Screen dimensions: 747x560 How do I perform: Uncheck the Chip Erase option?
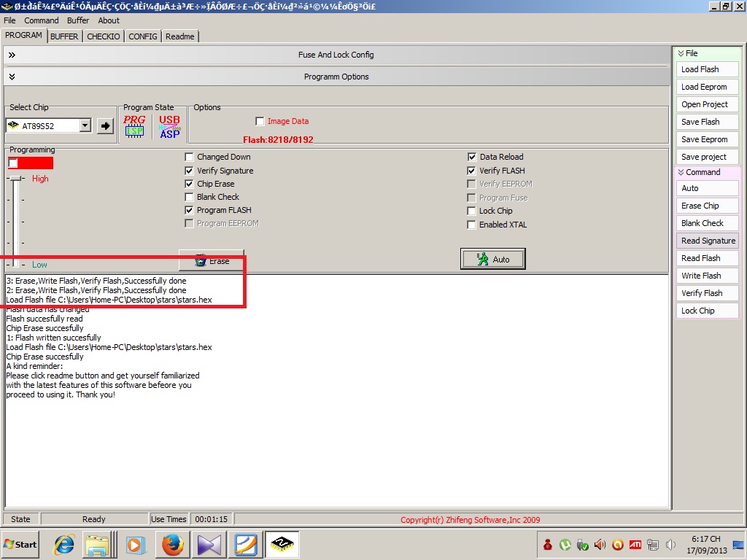pyautogui.click(x=189, y=184)
